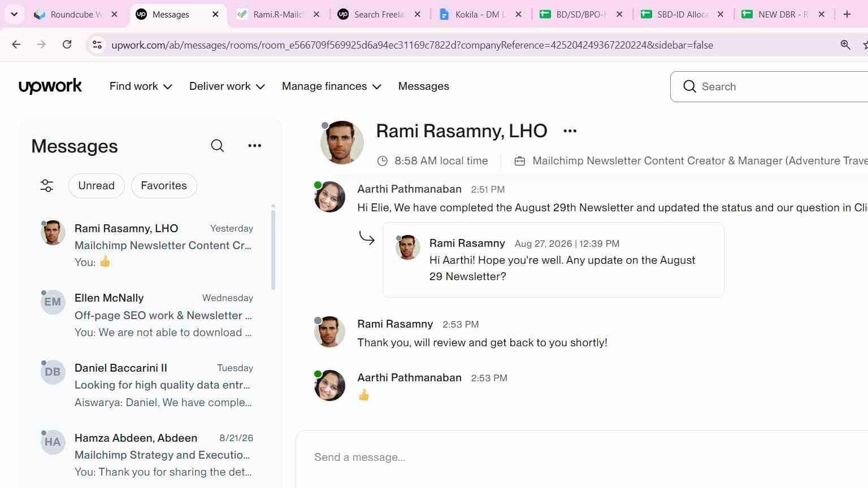Image resolution: width=868 pixels, height=488 pixels.
Task: Expand the Find work dropdown
Action: point(141,86)
